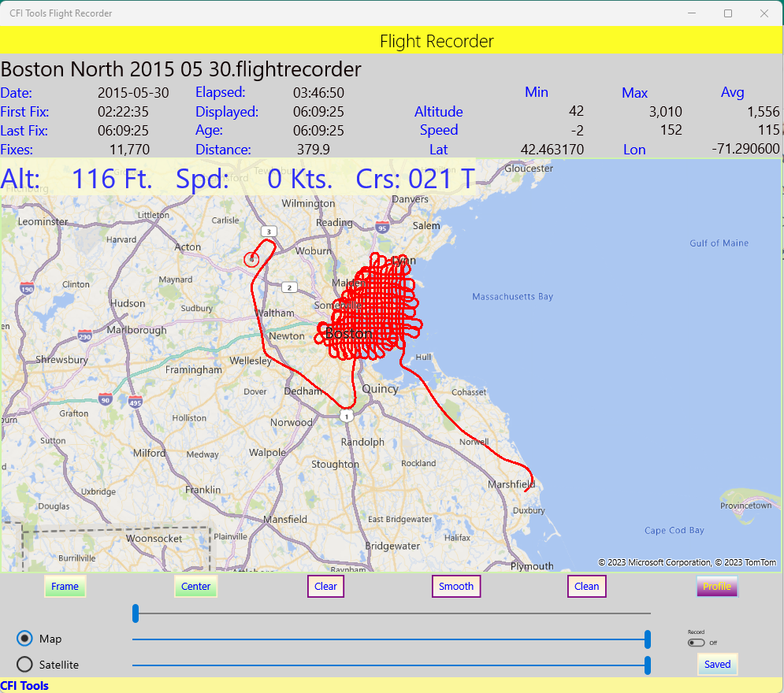The image size is (784, 693).
Task: Click the First Fix time '02:22:35'
Action: 123,111
